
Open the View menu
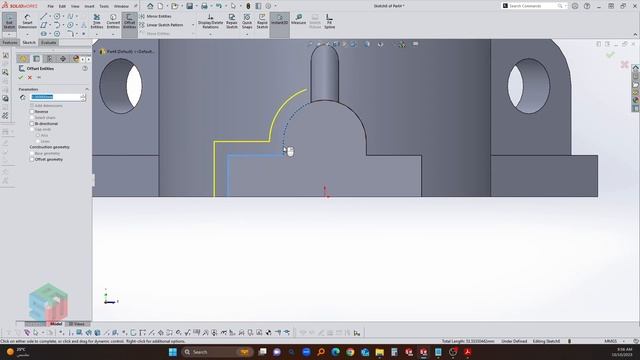pyautogui.click(x=75, y=6)
